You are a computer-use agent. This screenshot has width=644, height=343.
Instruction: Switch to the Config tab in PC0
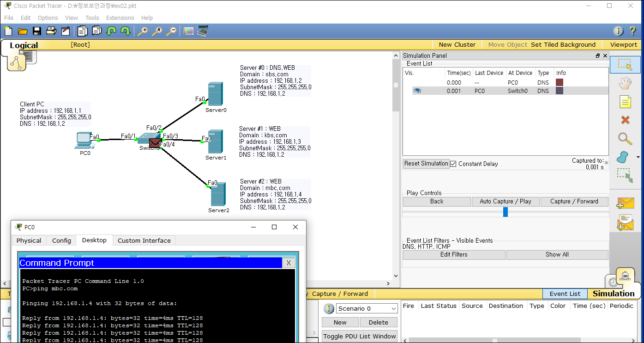click(61, 240)
